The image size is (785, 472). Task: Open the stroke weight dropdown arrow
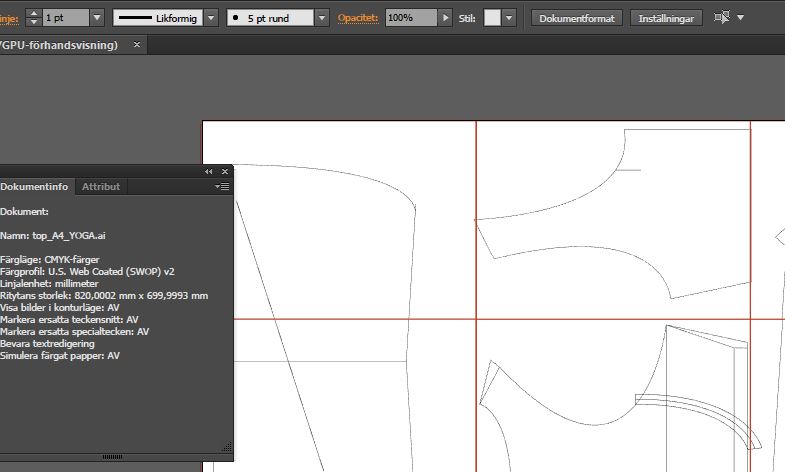click(x=96, y=18)
